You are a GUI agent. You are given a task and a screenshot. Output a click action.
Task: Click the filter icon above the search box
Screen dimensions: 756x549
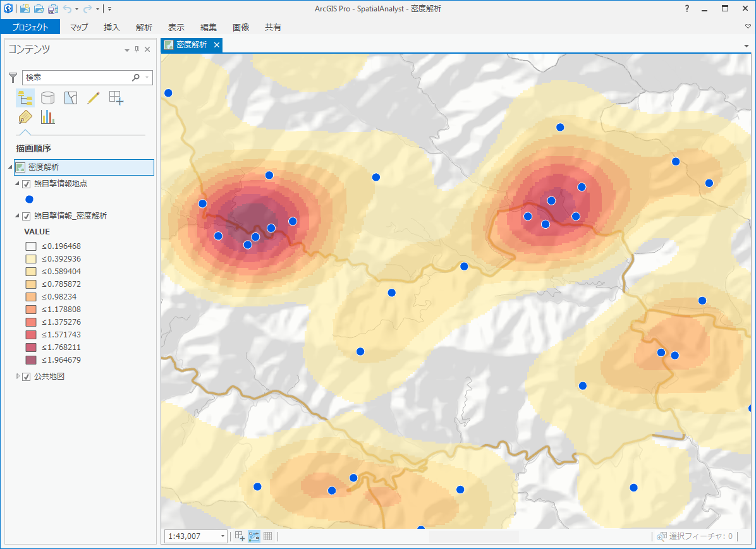[x=12, y=77]
